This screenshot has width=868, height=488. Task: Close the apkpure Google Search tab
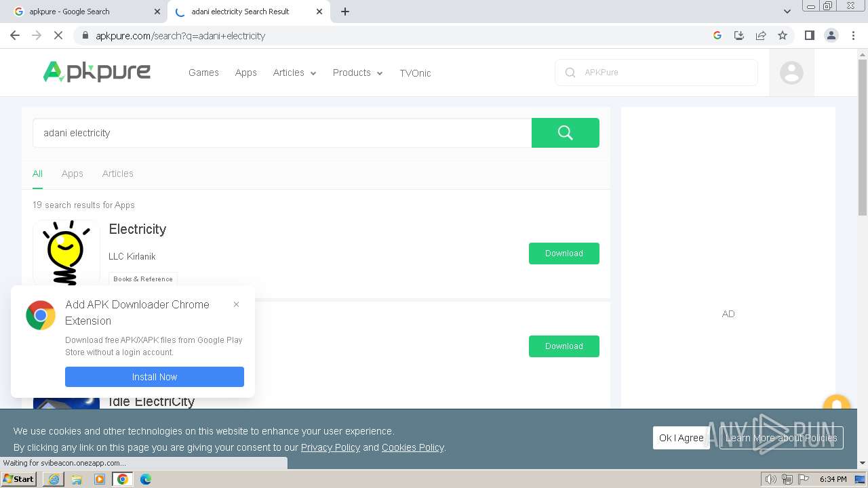[x=157, y=12]
